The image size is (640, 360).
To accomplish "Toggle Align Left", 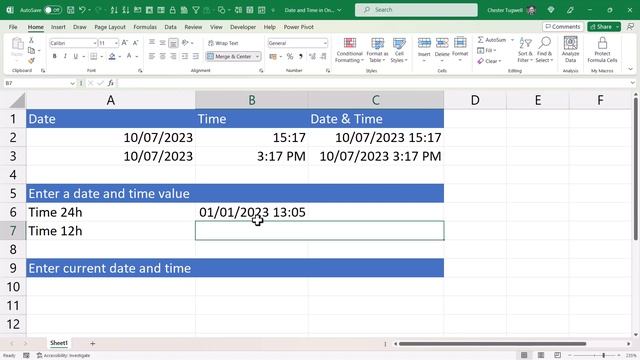I will [152, 56].
